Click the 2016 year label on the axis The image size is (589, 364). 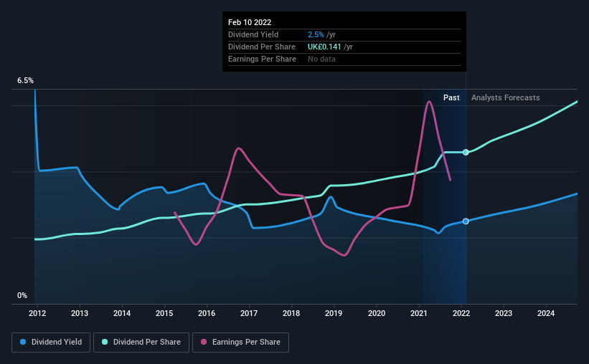click(207, 313)
